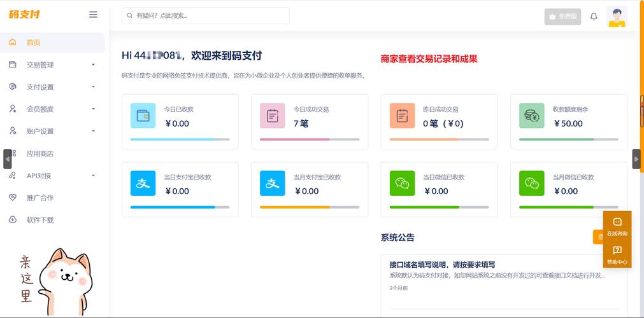Click the 交易管理 wallet icon
The width and height of the screenshot is (644, 318).
point(13,64)
